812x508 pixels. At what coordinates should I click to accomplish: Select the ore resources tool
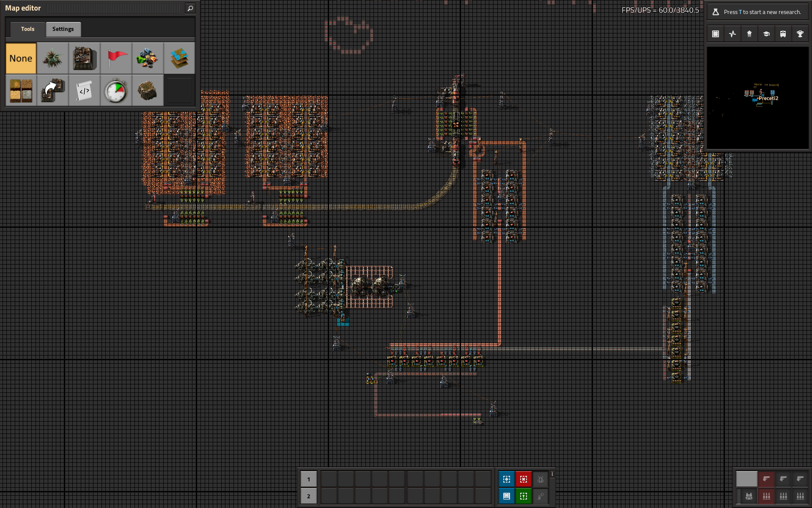[148, 58]
